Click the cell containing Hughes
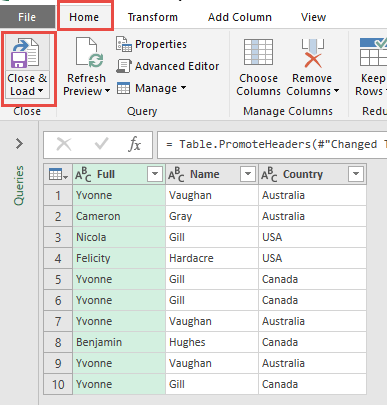The image size is (387, 405). (x=212, y=342)
